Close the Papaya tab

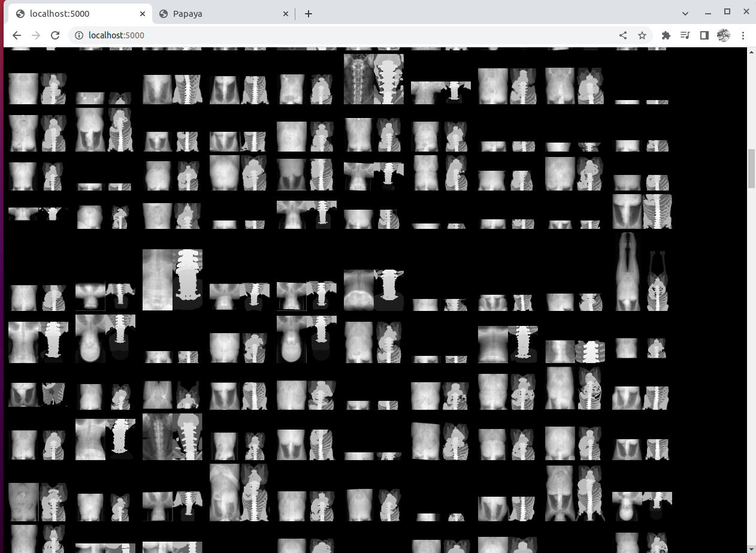[x=285, y=14]
